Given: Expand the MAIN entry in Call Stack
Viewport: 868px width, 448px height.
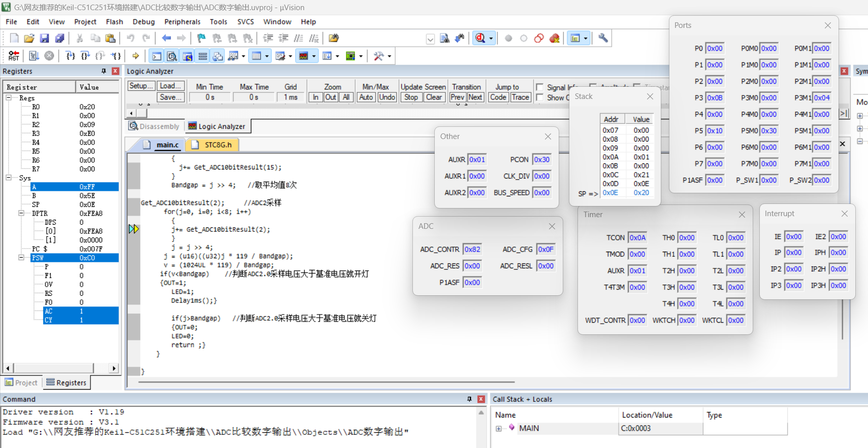Looking at the screenshot, I should 499,429.
